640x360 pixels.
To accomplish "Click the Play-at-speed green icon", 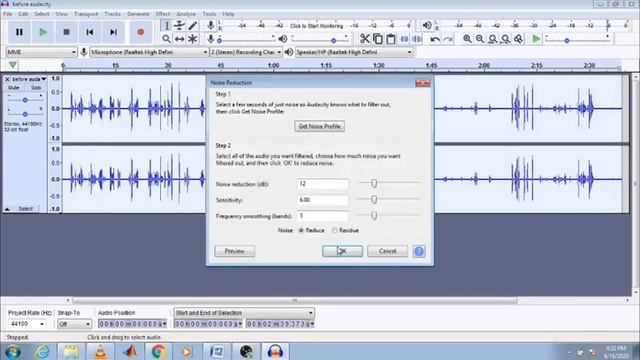I will coord(536,39).
